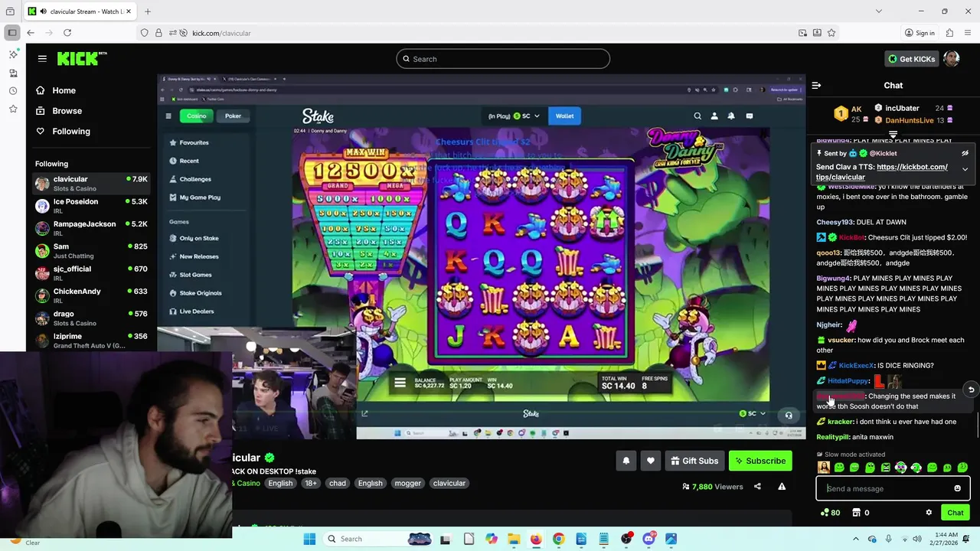Open Discord from the taskbar
980x551 pixels.
[649, 539]
